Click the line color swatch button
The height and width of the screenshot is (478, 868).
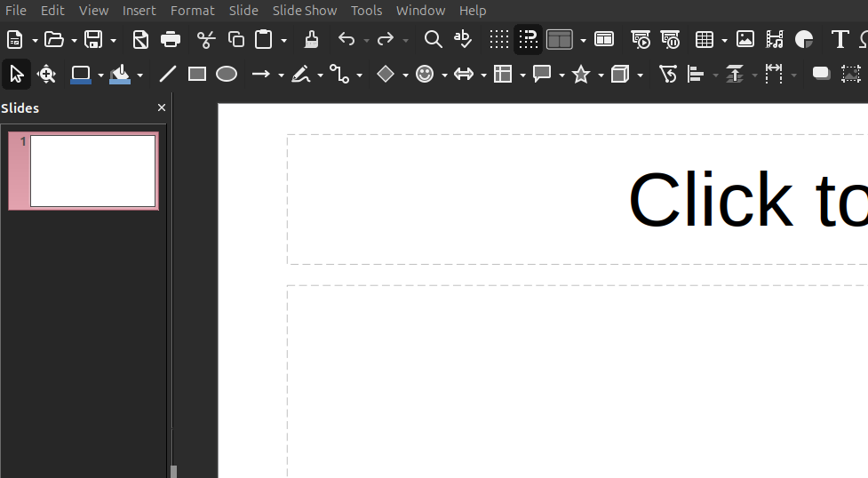click(81, 75)
